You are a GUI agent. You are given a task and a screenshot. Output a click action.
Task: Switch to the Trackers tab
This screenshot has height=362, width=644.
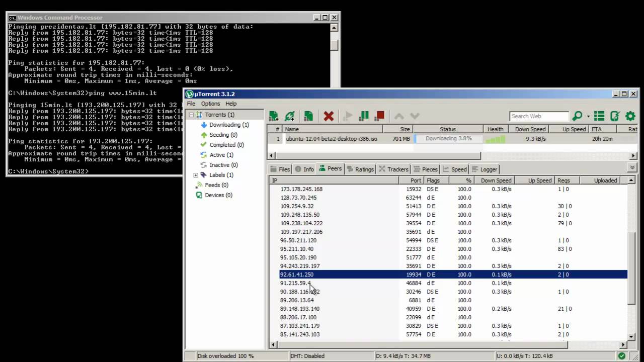(393, 169)
